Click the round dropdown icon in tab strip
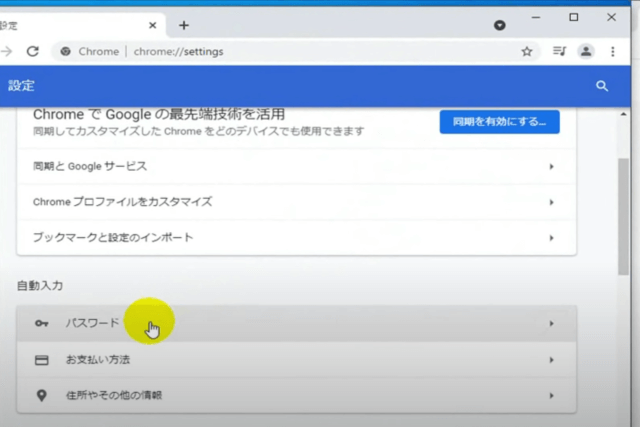Image resolution: width=640 pixels, height=427 pixels. [x=500, y=25]
